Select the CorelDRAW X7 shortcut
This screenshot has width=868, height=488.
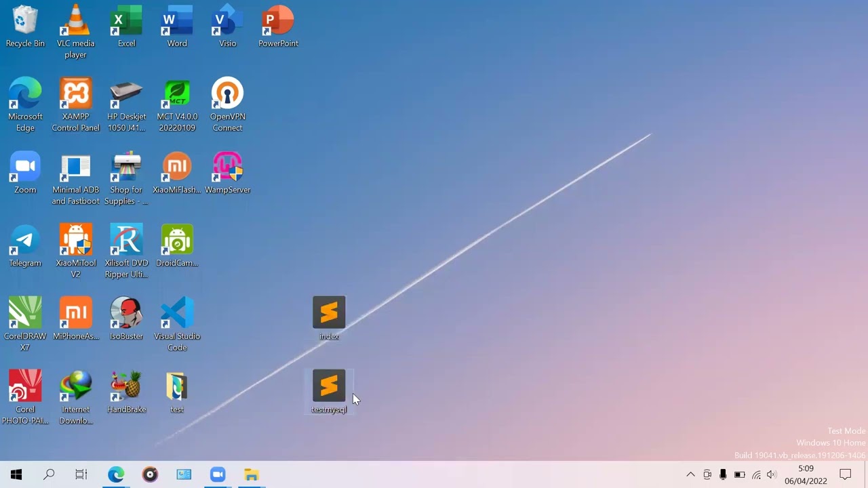(25, 325)
